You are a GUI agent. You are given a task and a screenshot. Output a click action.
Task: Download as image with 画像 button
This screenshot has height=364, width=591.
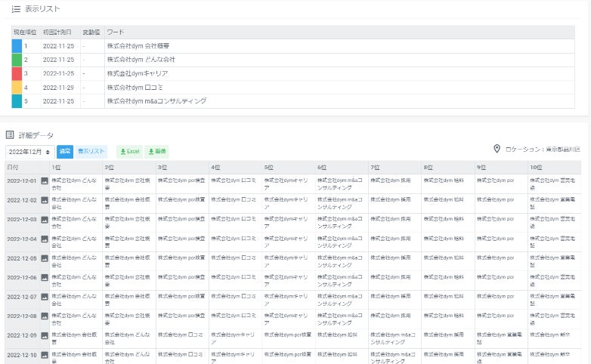click(x=157, y=152)
